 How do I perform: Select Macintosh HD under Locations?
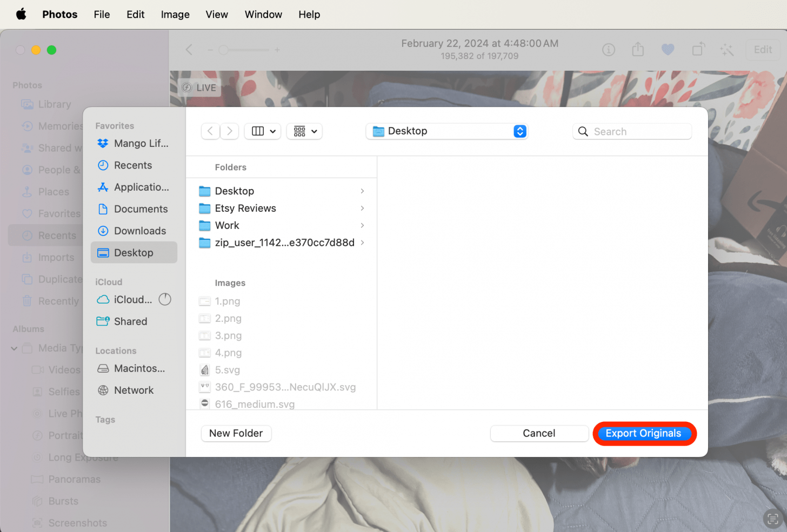[x=134, y=368]
